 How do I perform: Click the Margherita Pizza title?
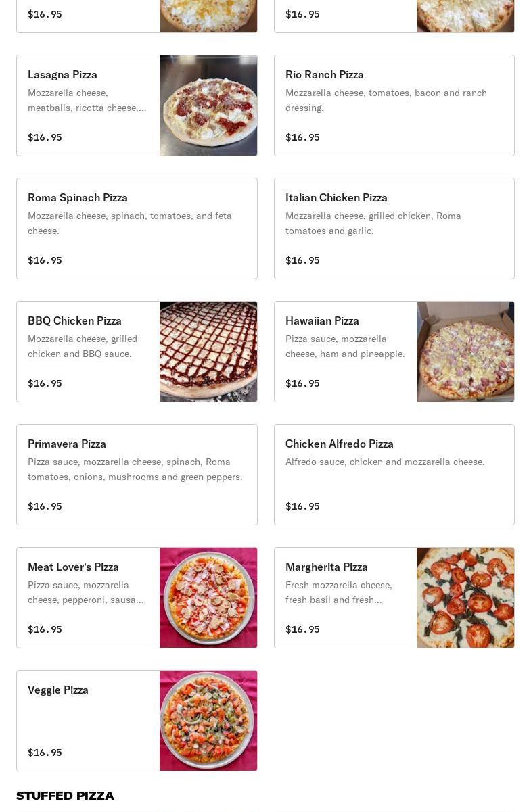[327, 567]
